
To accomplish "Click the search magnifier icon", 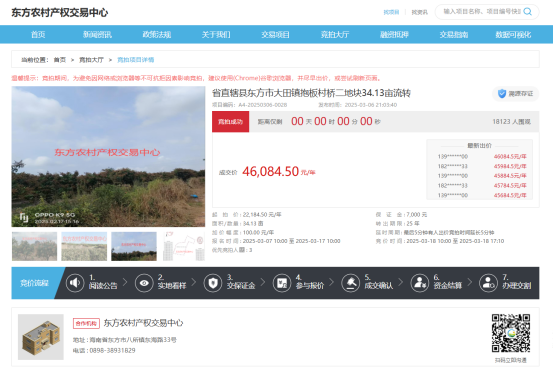I will pos(528,12).
